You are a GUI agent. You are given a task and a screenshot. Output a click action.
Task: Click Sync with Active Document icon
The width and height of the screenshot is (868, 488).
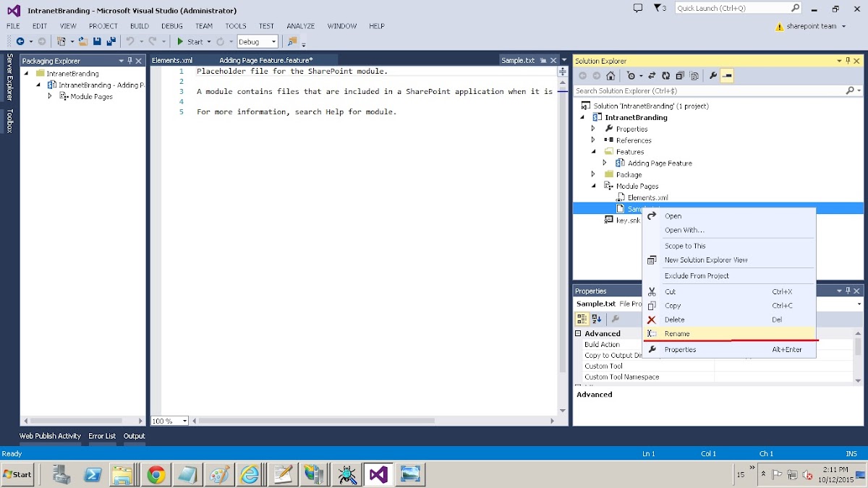652,76
